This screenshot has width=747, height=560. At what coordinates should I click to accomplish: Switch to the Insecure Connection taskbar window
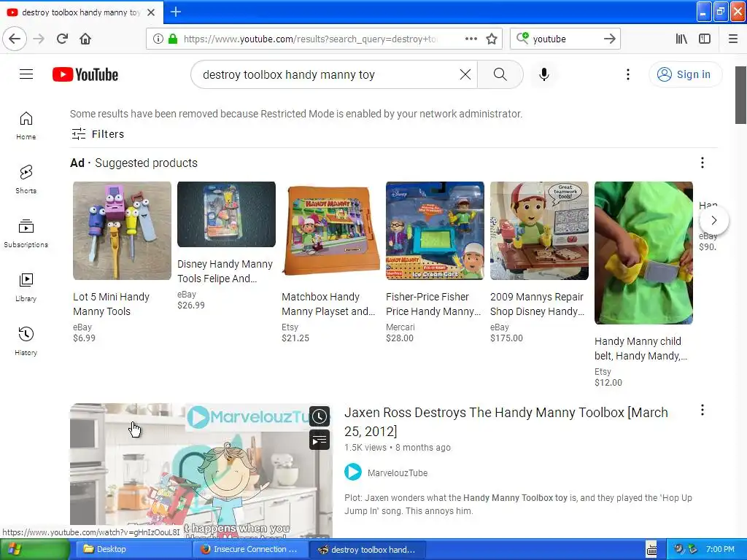pyautogui.click(x=249, y=550)
